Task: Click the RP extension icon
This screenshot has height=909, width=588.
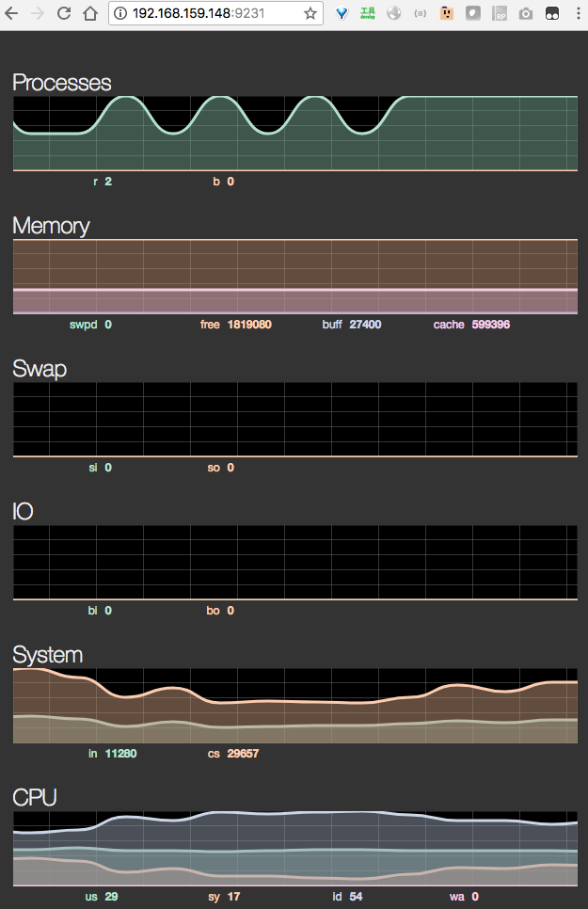Action: (x=500, y=14)
